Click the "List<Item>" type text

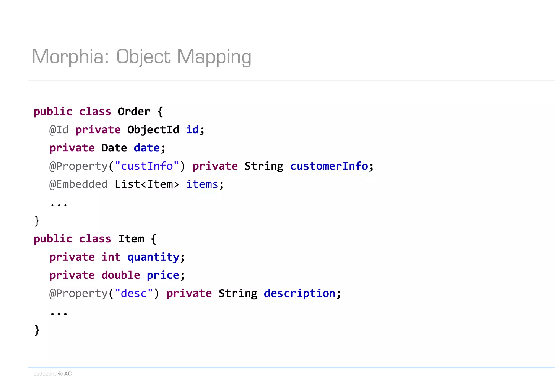pyautogui.click(x=147, y=184)
